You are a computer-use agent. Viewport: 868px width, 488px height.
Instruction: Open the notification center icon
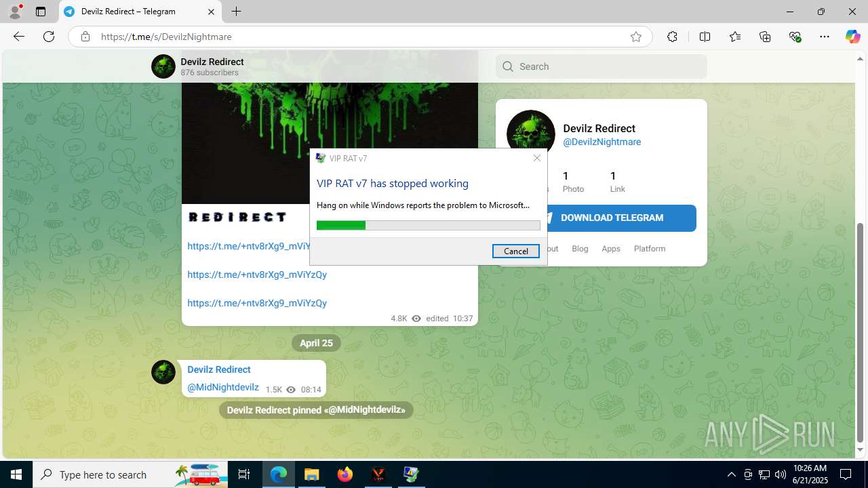pyautogui.click(x=846, y=474)
